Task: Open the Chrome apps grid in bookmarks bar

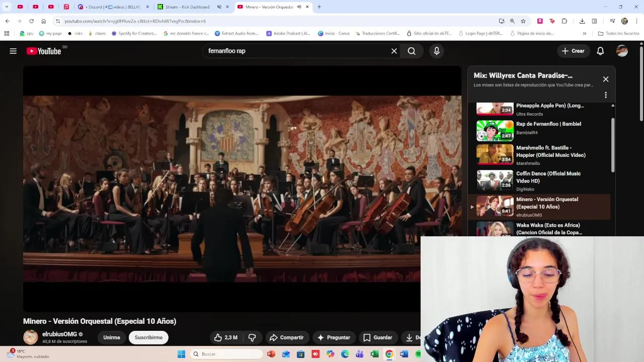Action: click(x=7, y=34)
